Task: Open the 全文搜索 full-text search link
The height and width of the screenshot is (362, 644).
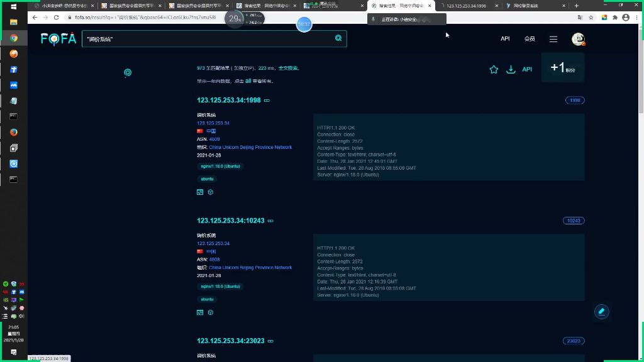Action: click(288, 68)
